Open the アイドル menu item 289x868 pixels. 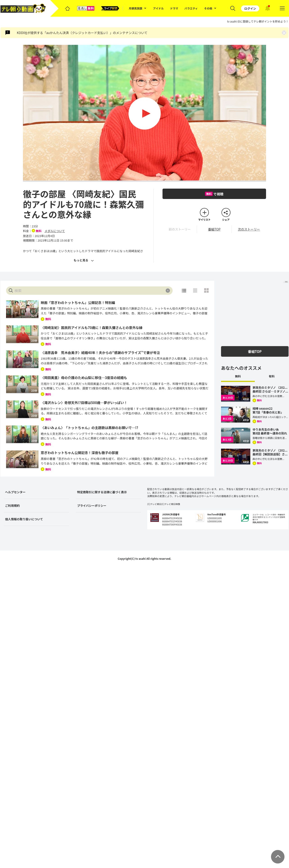(x=158, y=8)
